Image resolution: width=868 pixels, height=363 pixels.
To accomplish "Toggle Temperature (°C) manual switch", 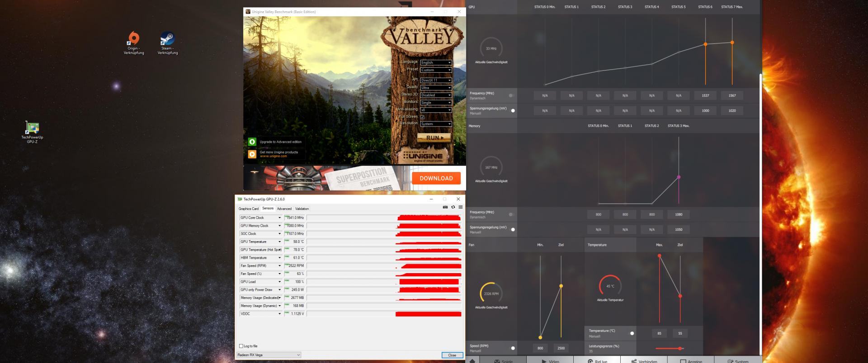I will tap(632, 333).
